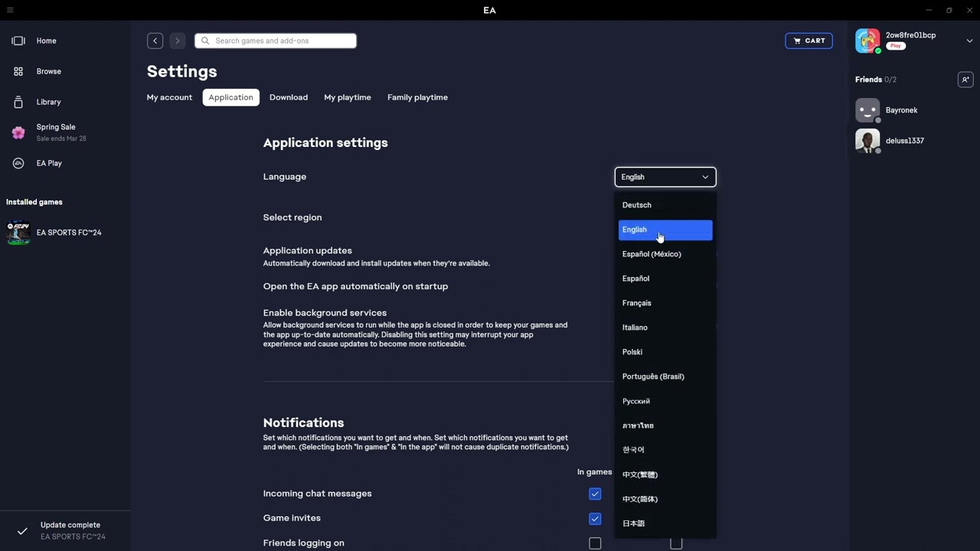Screen dimensions: 980x551
Task: Open EA SPORTS FC 24 installed game
Action: click(x=65, y=233)
